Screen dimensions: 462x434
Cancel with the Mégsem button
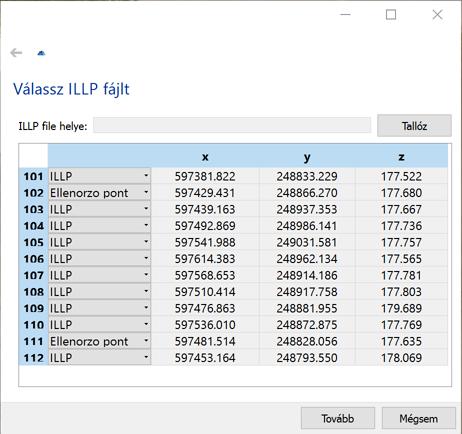[419, 418]
